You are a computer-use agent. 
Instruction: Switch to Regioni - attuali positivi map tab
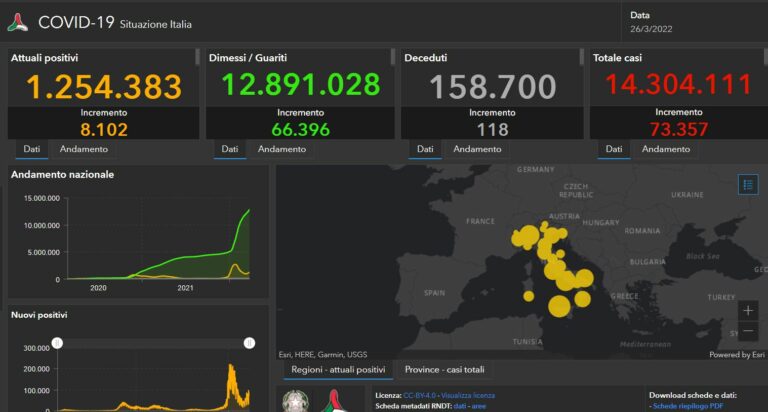point(338,370)
